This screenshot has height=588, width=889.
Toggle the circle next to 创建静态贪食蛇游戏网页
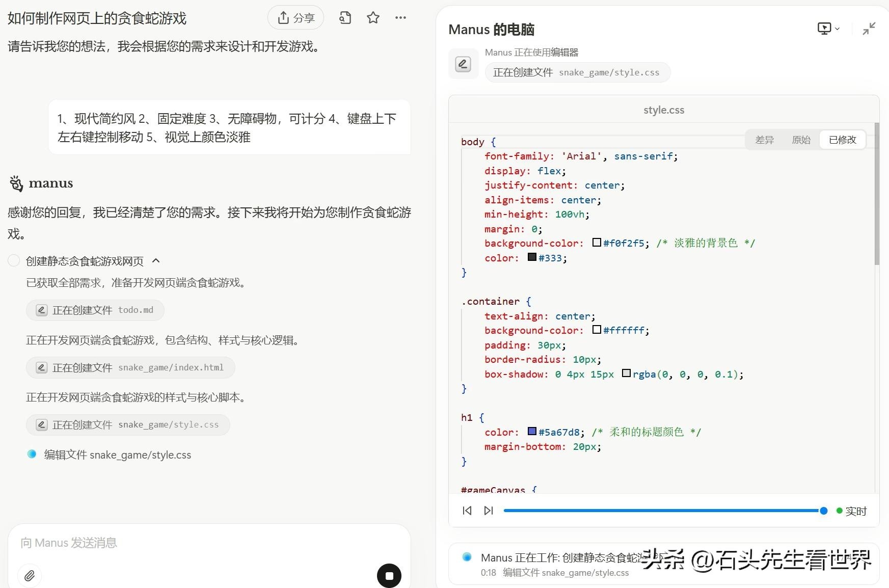pyautogui.click(x=14, y=261)
